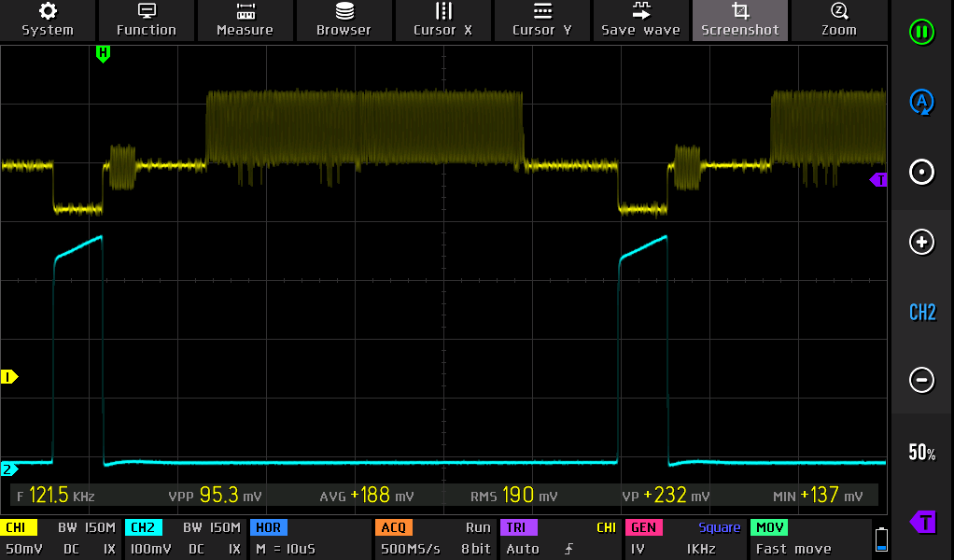Save the current wave
Image resolution: width=954 pixels, height=560 pixels.
coord(640,20)
